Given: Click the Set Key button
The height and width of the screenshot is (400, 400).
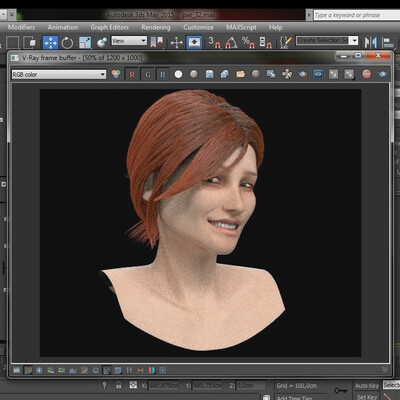Looking at the screenshot, I should (x=367, y=397).
